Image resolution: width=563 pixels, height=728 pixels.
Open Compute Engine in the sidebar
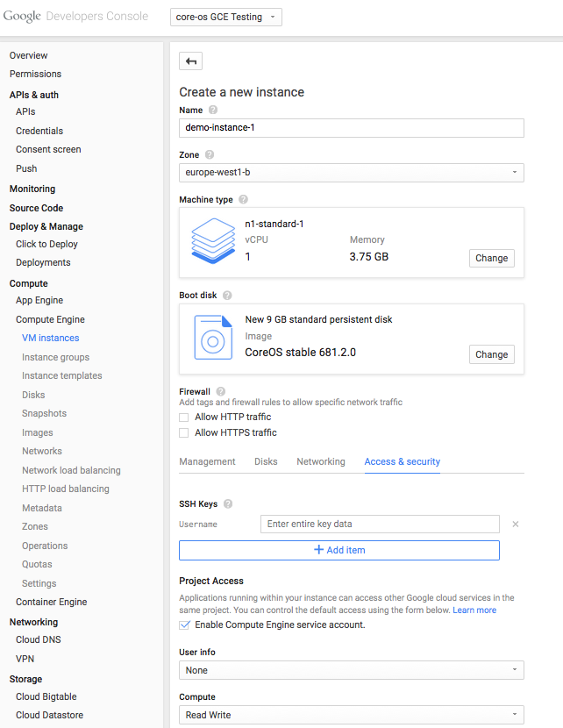tap(50, 319)
